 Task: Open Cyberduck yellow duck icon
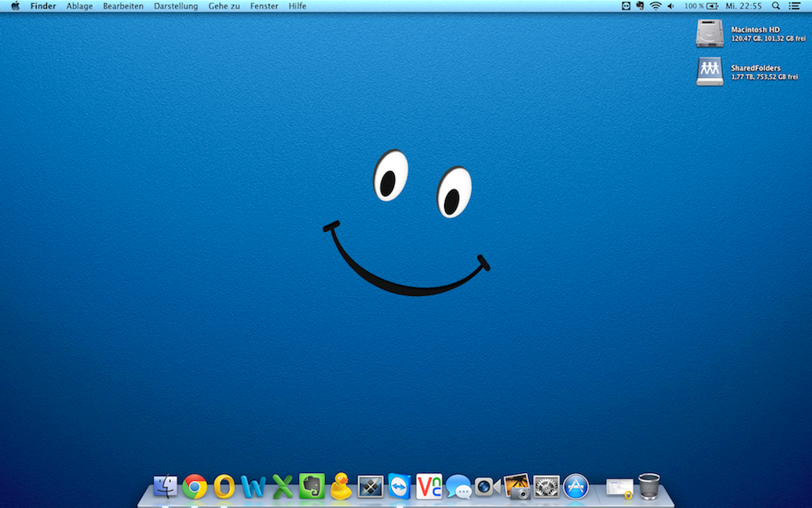[341, 486]
